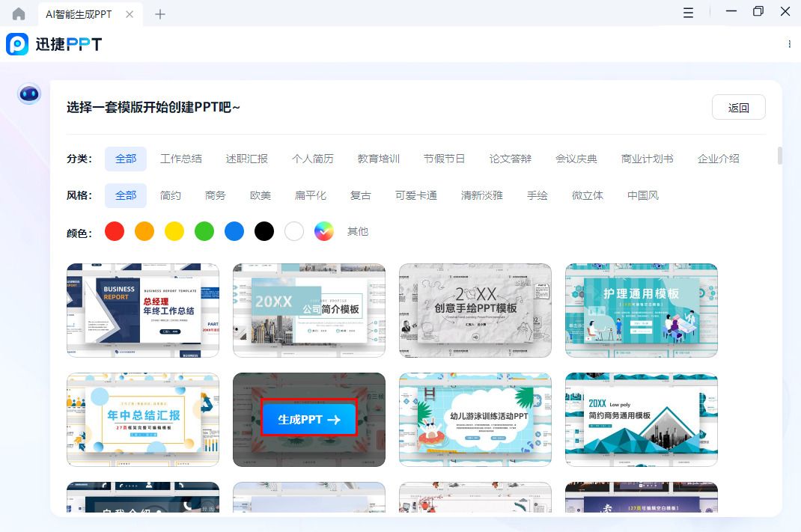Filter by 会议庆典 category
This screenshot has width=801, height=532.
tap(576, 159)
